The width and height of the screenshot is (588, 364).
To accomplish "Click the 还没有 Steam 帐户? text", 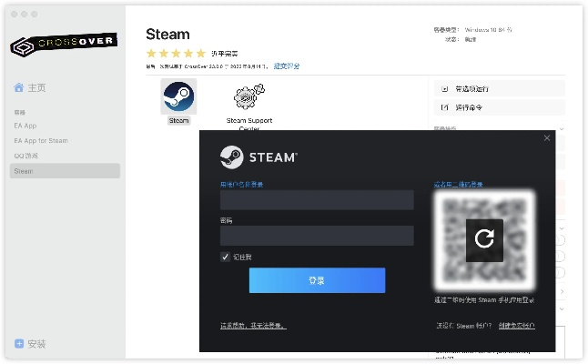I will click(x=463, y=326).
